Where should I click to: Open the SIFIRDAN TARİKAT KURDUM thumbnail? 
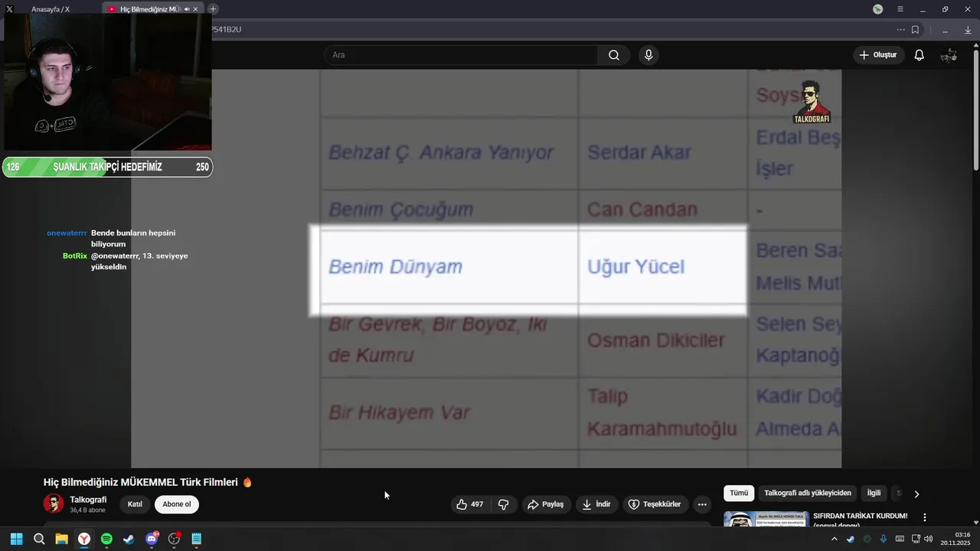[766, 519]
